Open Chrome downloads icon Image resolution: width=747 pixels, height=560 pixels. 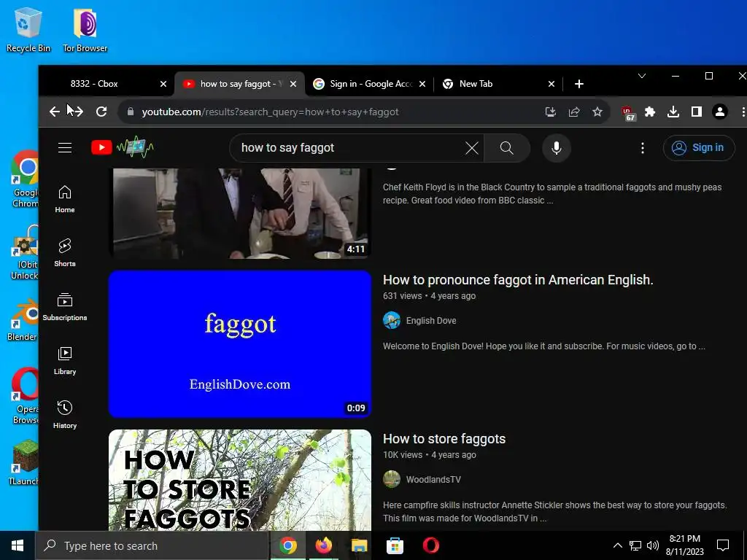pos(673,112)
